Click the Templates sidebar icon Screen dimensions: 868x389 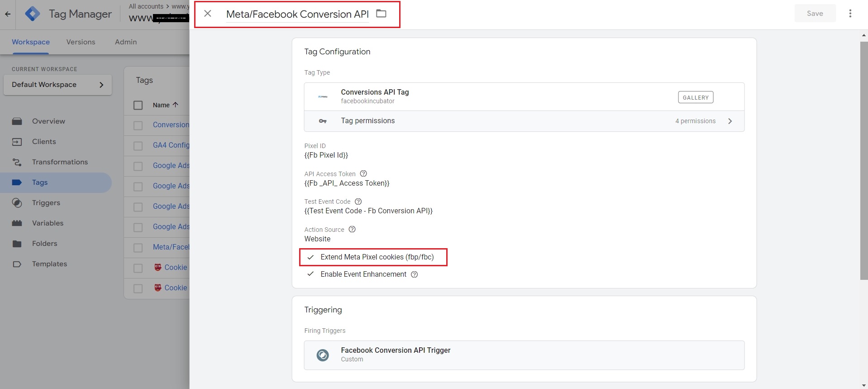(17, 264)
